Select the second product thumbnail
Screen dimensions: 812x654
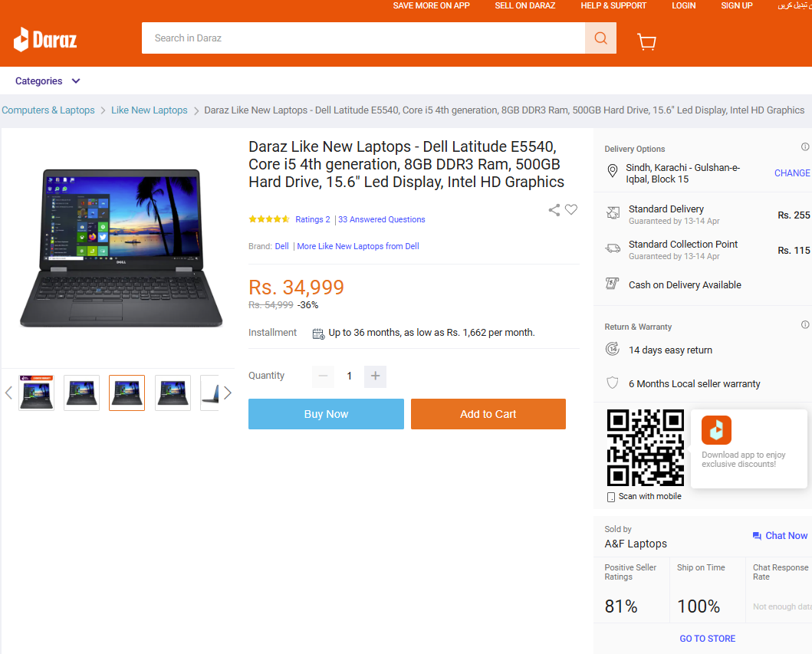81,393
